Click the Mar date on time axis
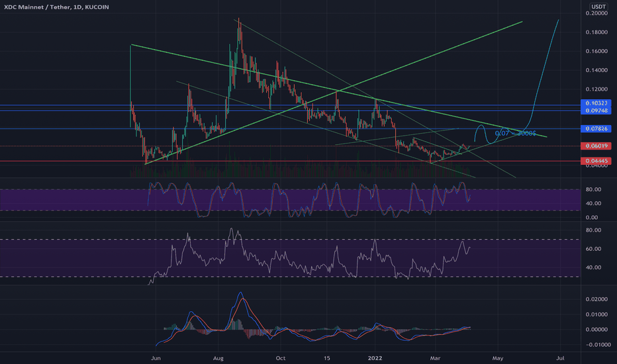This screenshot has height=364, width=617. point(435,358)
